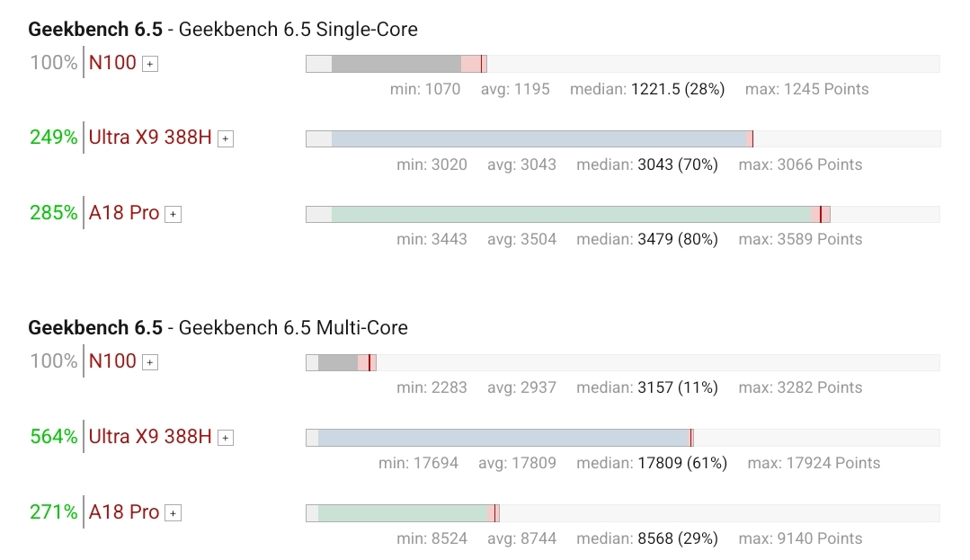The height and width of the screenshot is (560, 970).
Task: Expand N100 details in Single-Core section
Action: pyautogui.click(x=150, y=64)
